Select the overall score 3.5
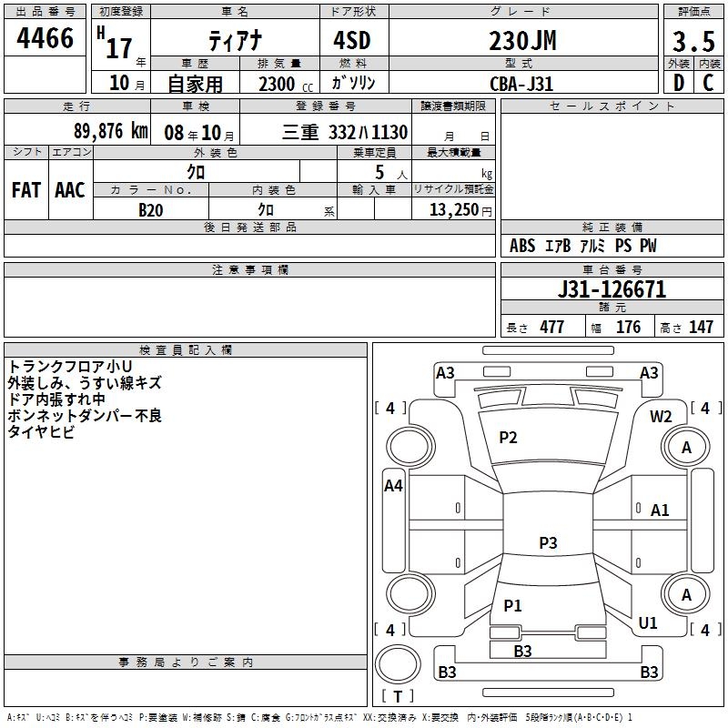Image resolution: width=728 pixels, height=728 pixels. 693,42
